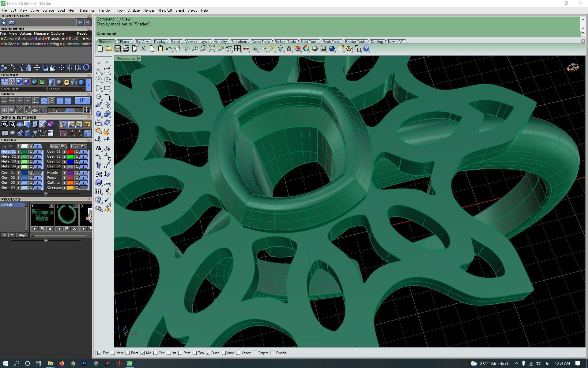The height and width of the screenshot is (368, 588).
Task: Open the Rhino 5.0 menu
Action: pyautogui.click(x=165, y=10)
